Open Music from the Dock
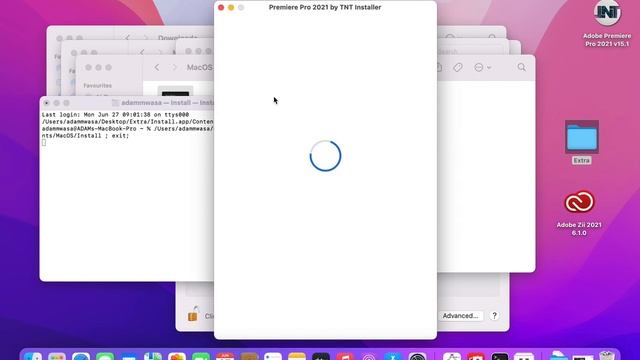 click(x=345, y=356)
